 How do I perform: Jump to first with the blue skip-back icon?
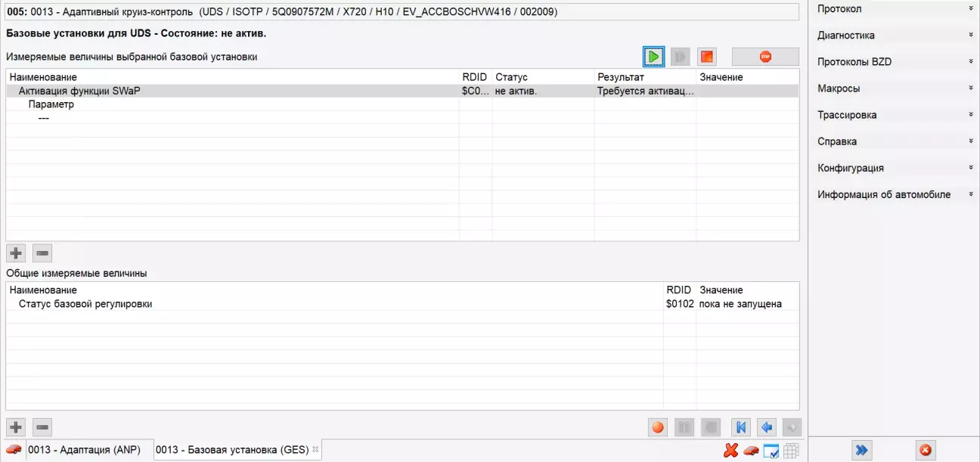(x=741, y=428)
